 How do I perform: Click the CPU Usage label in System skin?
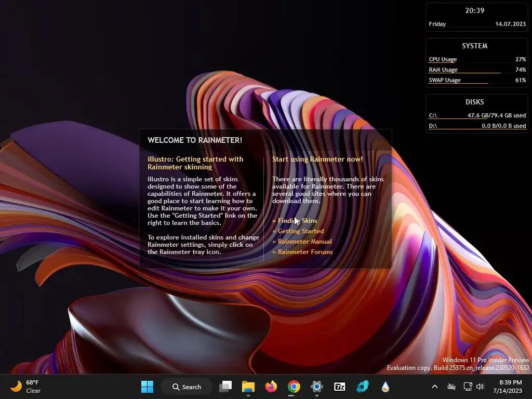point(443,59)
